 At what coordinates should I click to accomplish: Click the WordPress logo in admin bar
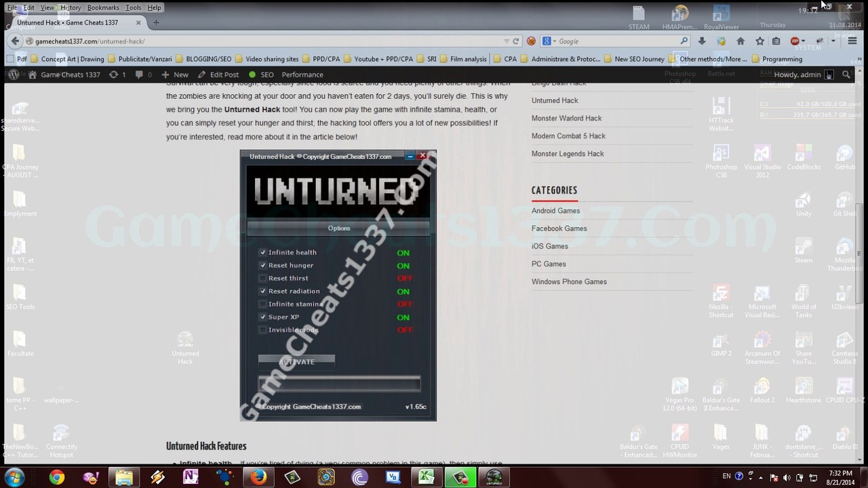(x=12, y=75)
